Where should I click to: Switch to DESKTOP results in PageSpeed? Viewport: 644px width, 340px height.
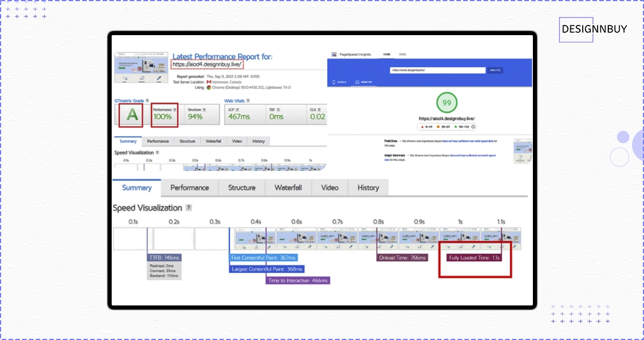point(363,82)
